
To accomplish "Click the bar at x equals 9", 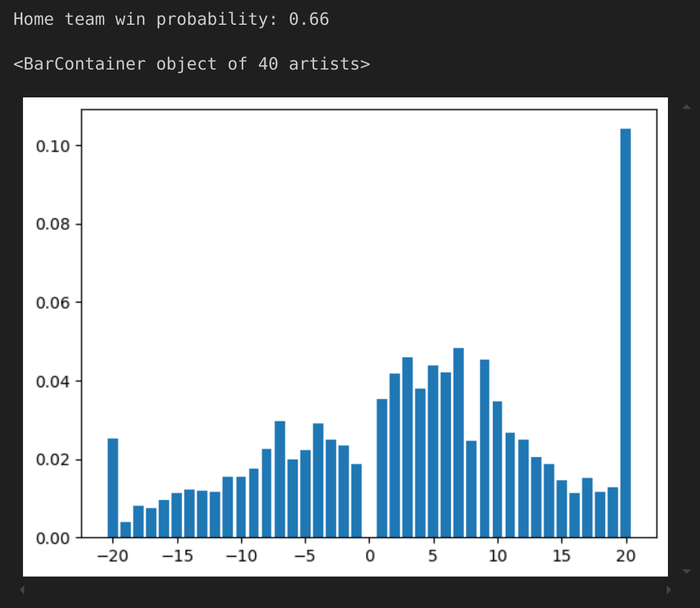I will 484,448.
